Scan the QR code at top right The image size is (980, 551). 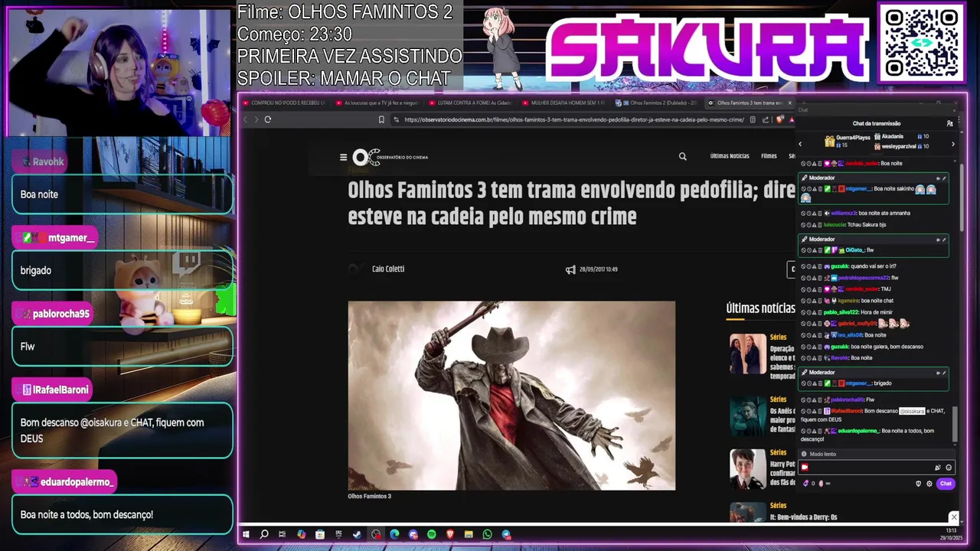922,42
